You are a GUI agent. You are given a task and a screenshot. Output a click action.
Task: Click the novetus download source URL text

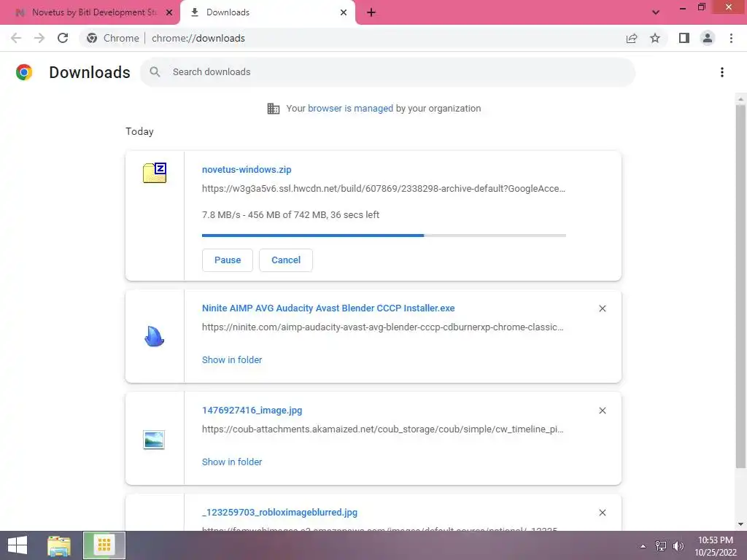point(384,189)
